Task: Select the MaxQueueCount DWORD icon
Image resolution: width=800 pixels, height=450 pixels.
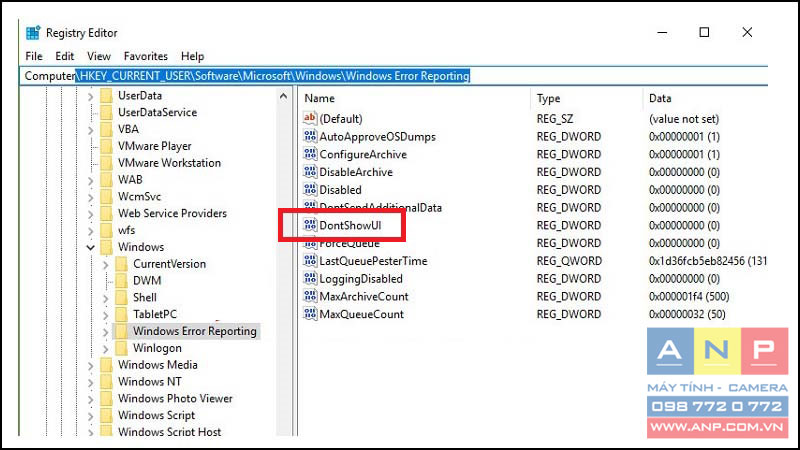Action: tap(310, 314)
